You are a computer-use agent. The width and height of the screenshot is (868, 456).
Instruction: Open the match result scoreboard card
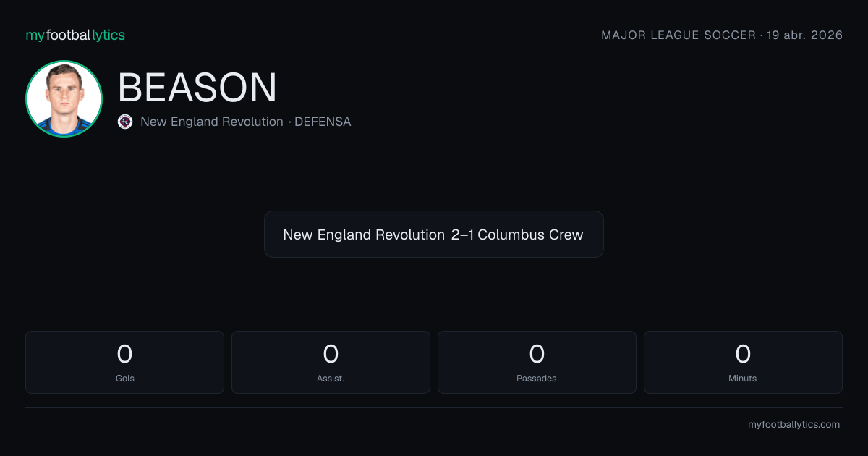[x=434, y=235]
